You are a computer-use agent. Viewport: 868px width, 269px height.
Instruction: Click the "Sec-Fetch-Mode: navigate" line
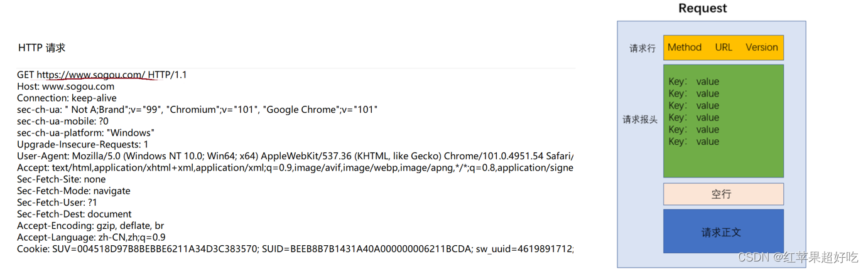73,191
